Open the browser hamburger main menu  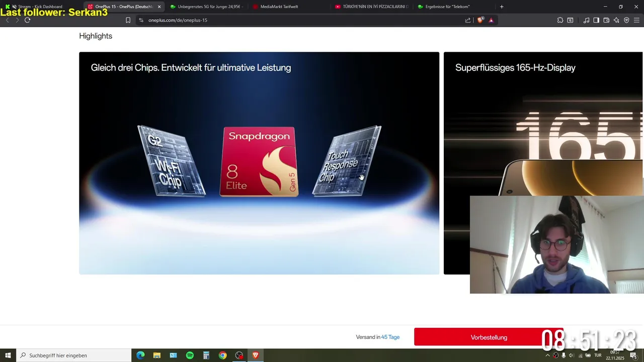[x=636, y=20]
